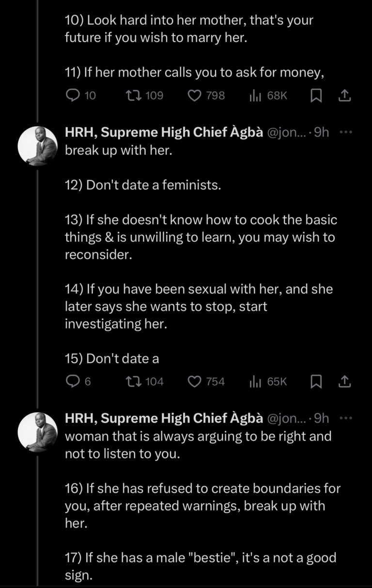Open the tweet text about cooking basic things

(201, 237)
